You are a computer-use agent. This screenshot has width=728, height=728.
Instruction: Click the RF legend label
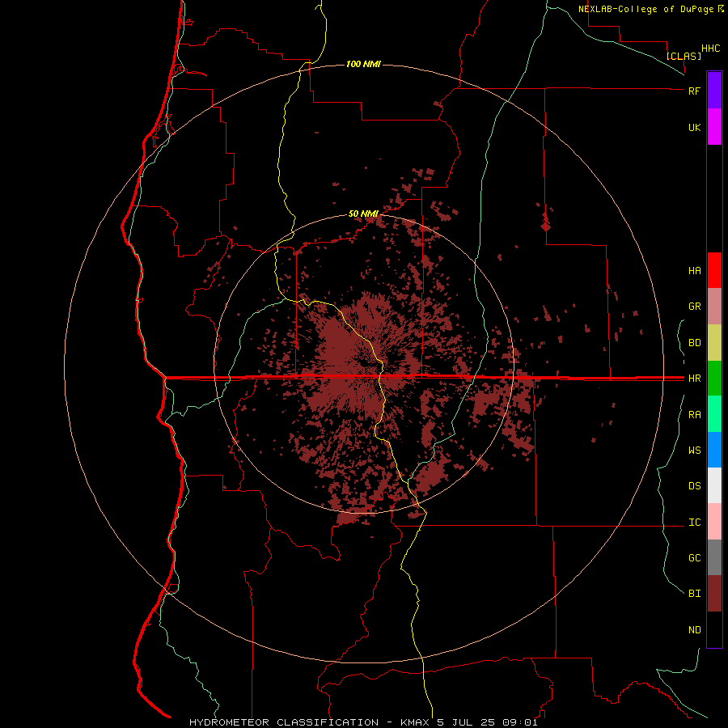click(694, 91)
